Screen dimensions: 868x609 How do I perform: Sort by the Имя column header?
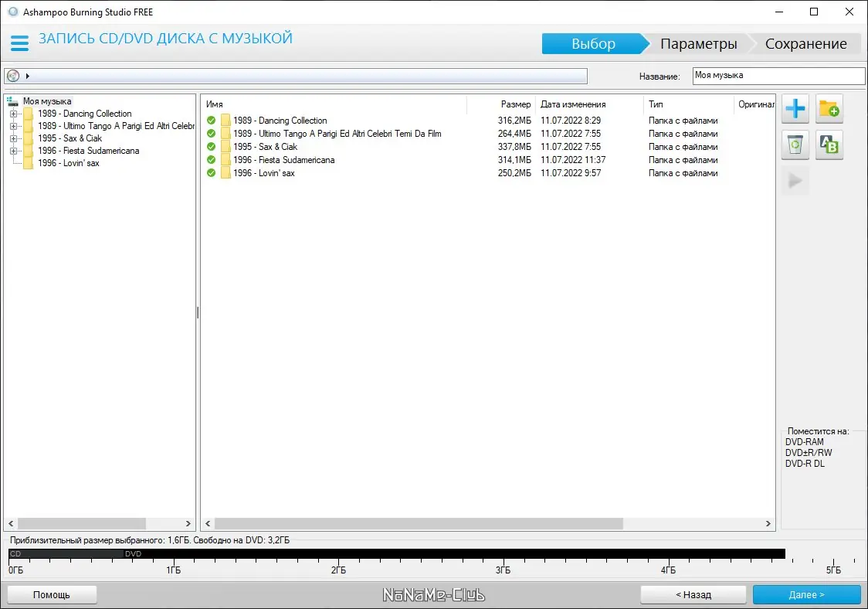(x=334, y=104)
